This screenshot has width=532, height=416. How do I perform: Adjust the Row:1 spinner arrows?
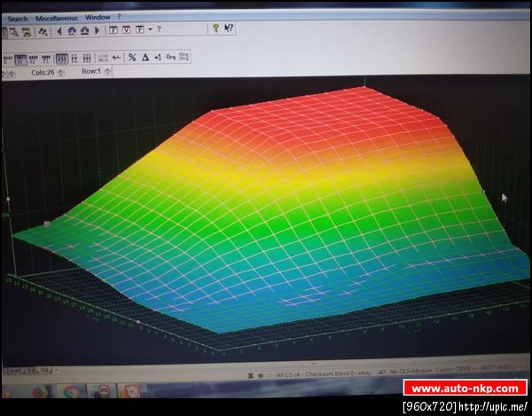[x=107, y=72]
